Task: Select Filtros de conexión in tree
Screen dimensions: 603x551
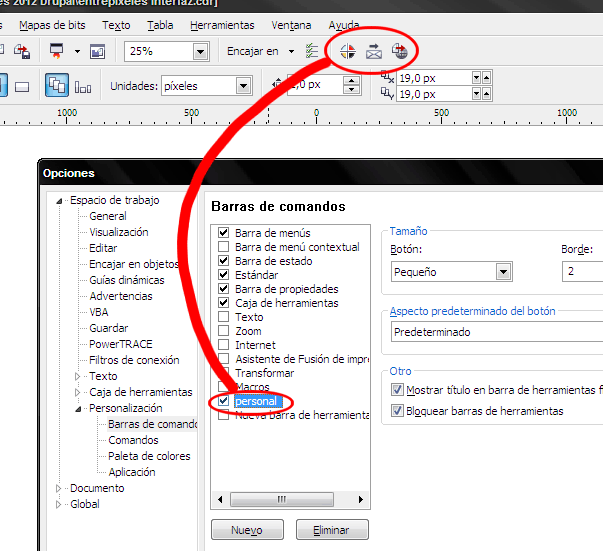Action: coord(134,360)
